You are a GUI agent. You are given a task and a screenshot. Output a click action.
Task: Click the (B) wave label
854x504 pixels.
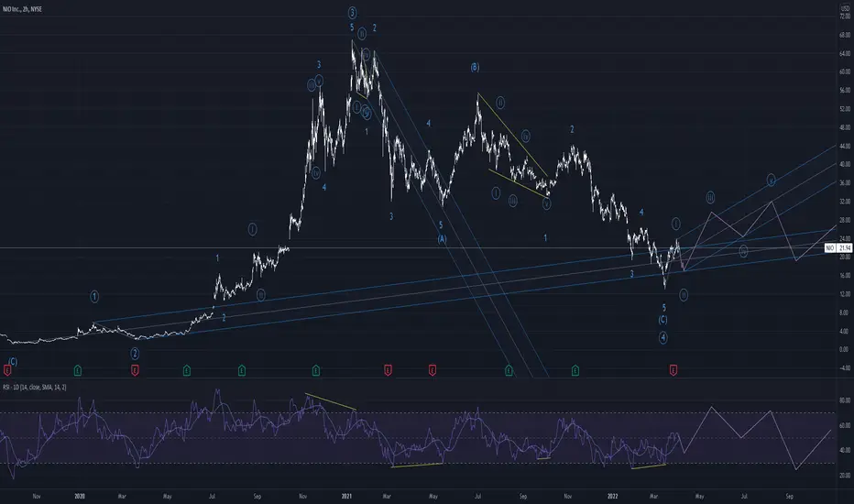(x=475, y=68)
